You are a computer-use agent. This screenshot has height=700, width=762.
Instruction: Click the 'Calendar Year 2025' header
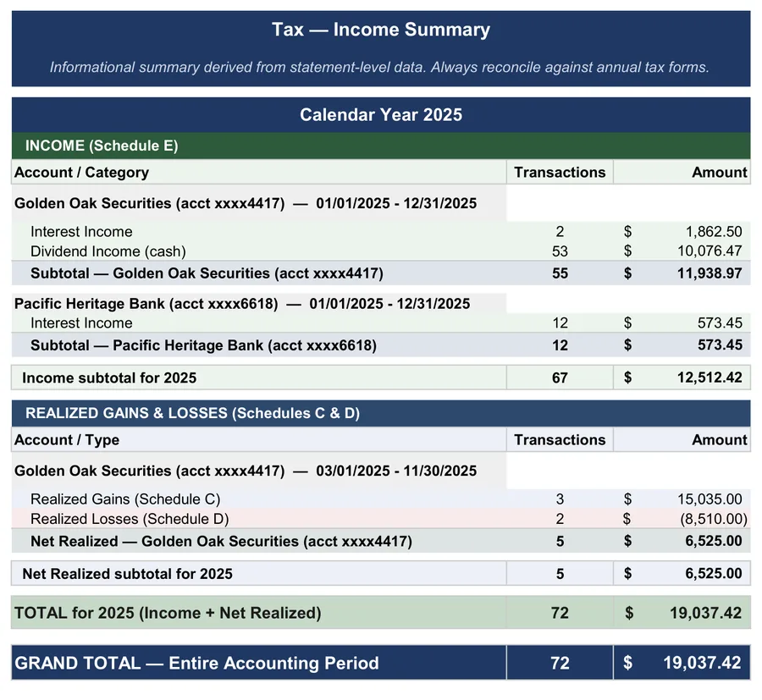point(380,114)
